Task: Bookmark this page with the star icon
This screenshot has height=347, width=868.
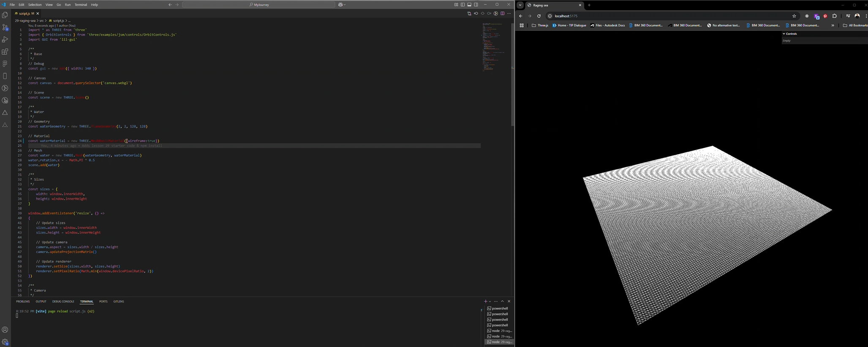Action: pos(794,16)
